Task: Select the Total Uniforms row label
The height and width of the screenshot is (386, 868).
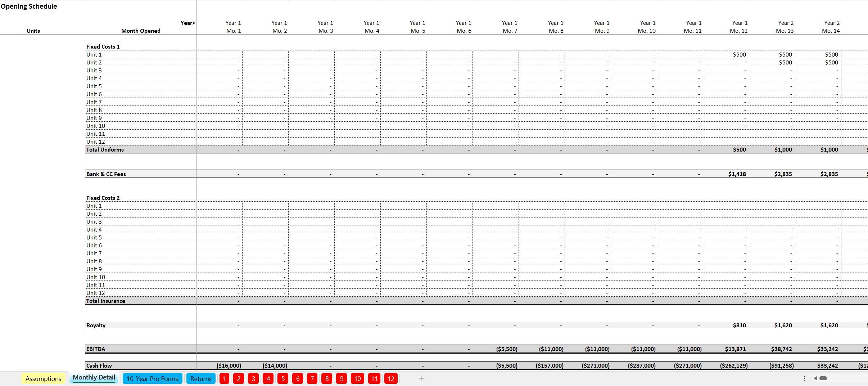Action: click(x=105, y=149)
